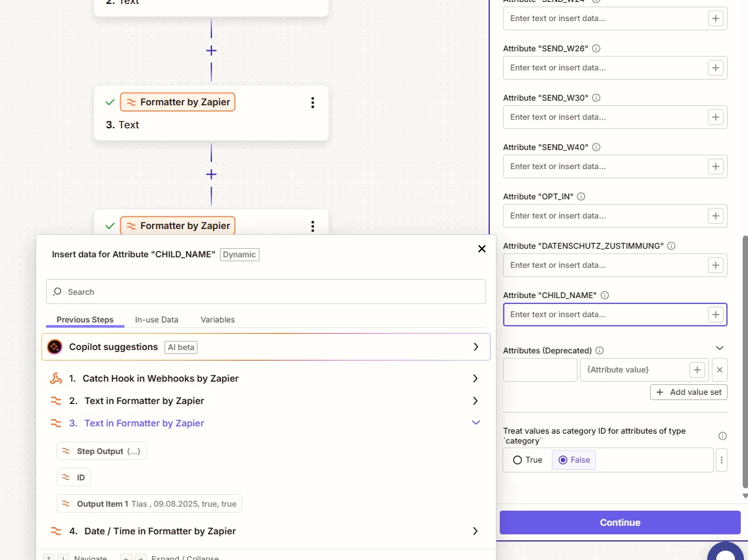Click the Webhooks icon of step 1
The image size is (748, 560).
(x=56, y=378)
